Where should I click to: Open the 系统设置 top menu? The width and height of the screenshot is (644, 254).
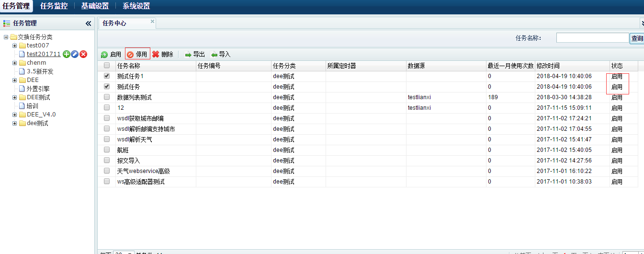136,6
